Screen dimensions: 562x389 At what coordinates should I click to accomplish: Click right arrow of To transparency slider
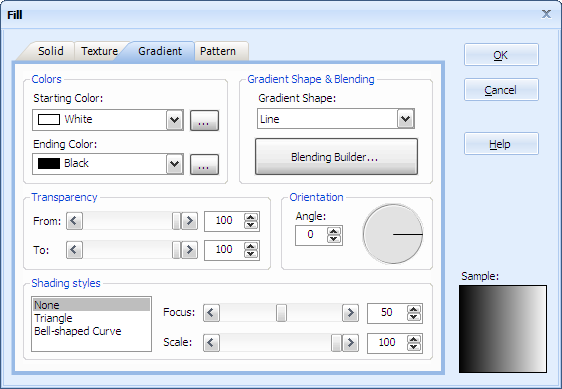point(189,250)
